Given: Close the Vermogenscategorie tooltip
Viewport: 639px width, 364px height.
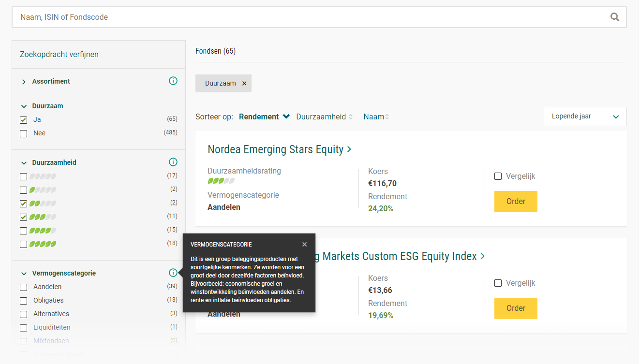Looking at the screenshot, I should 304,245.
